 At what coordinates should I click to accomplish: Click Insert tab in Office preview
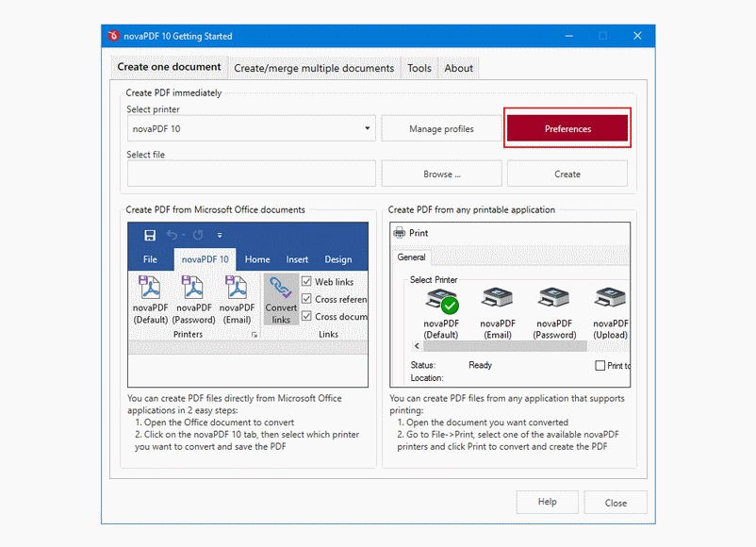tap(297, 259)
